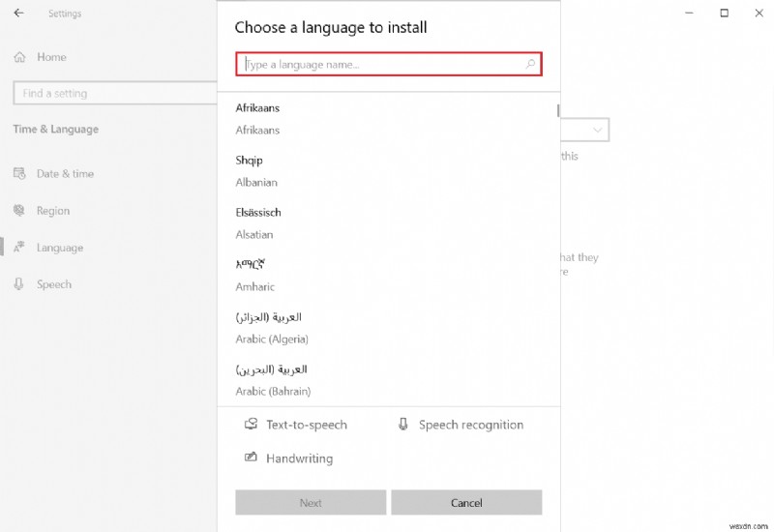Click the Home icon in sidebar
774x532 pixels.
(x=19, y=57)
